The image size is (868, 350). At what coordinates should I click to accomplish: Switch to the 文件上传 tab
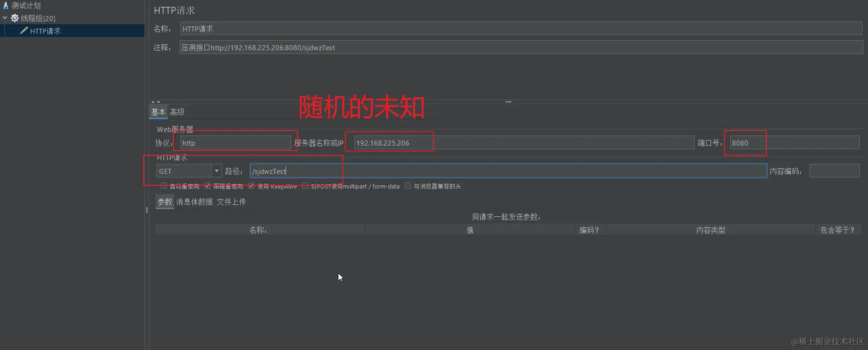[231, 202]
